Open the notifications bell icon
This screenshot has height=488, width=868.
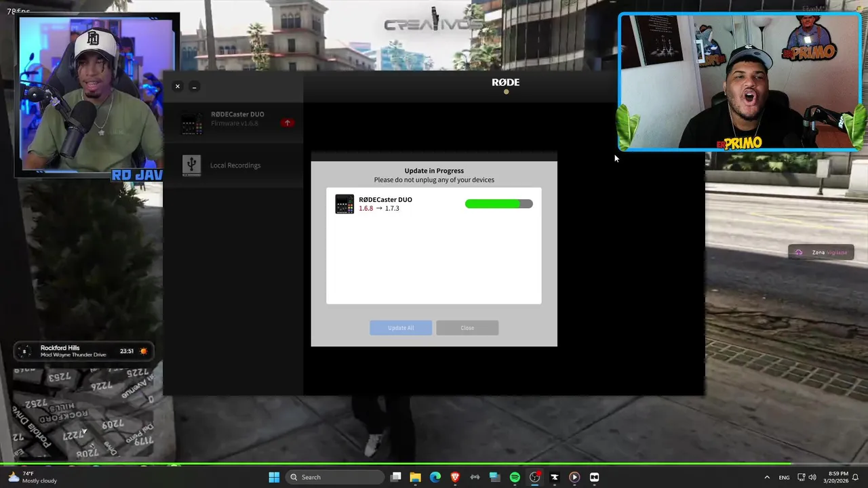tap(856, 477)
